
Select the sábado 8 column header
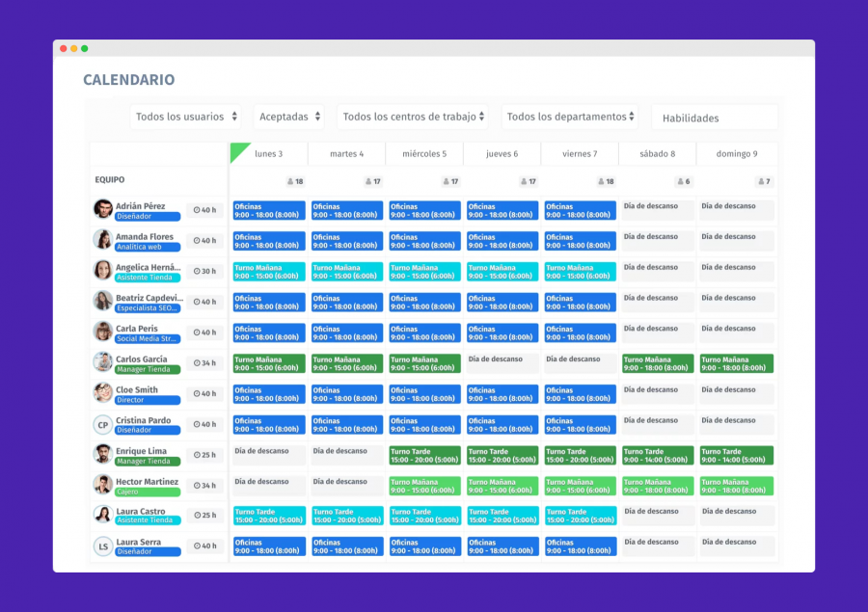[657, 154]
